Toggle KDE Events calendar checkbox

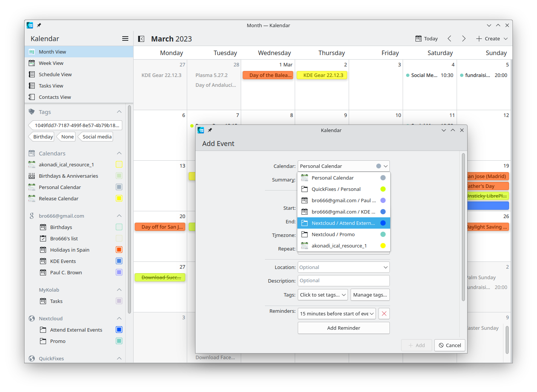coord(119,261)
